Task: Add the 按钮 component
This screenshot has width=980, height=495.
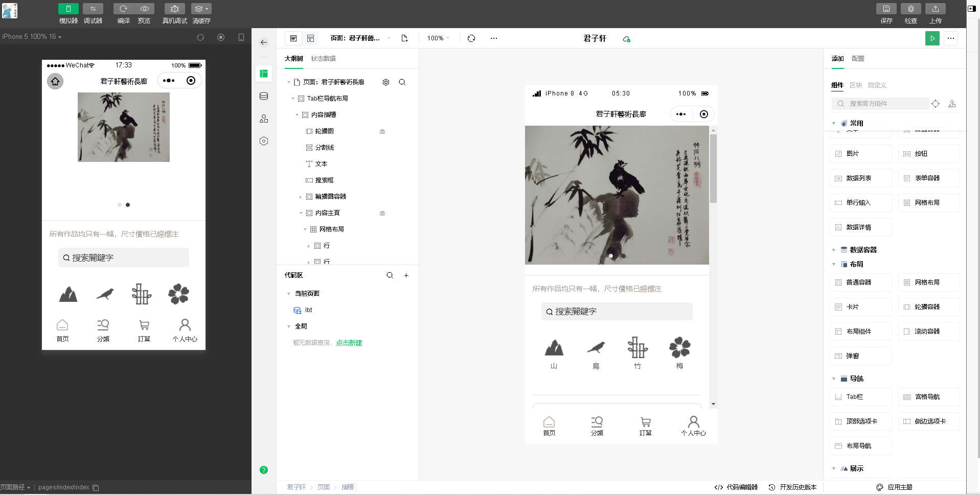Action: coord(929,154)
